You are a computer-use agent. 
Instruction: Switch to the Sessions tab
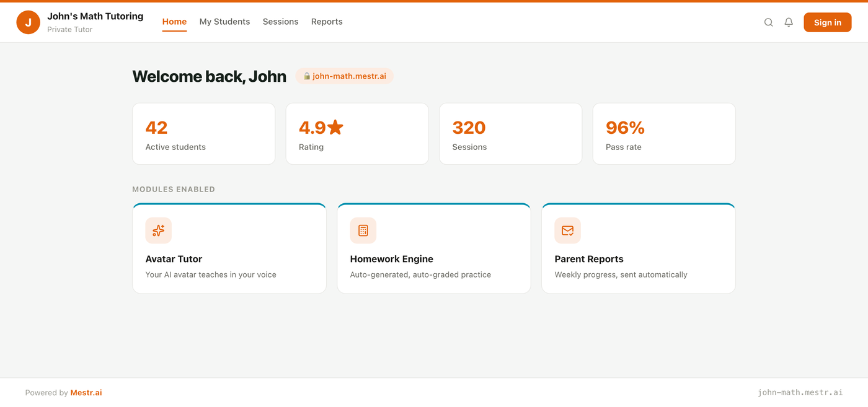coord(280,22)
